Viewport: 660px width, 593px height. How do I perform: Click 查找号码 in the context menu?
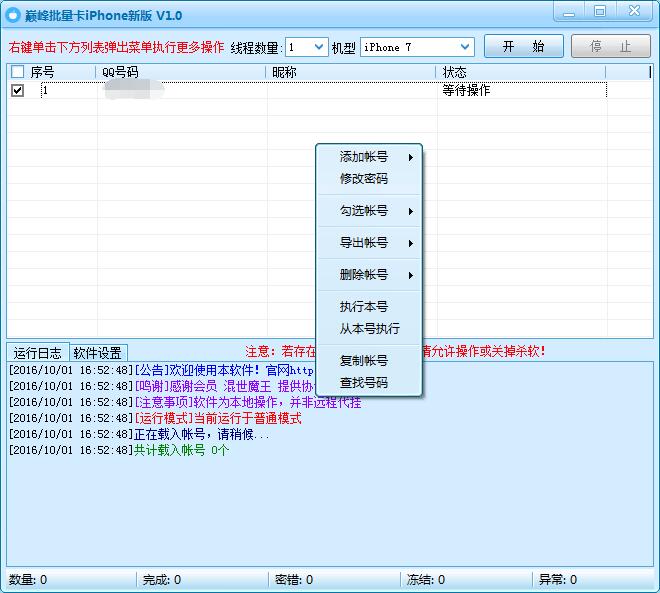point(364,383)
